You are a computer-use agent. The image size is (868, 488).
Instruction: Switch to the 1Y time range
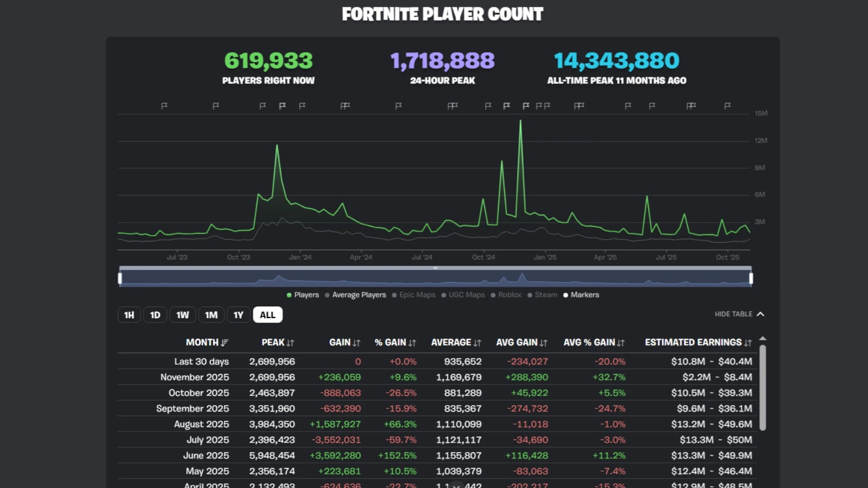pos(238,315)
